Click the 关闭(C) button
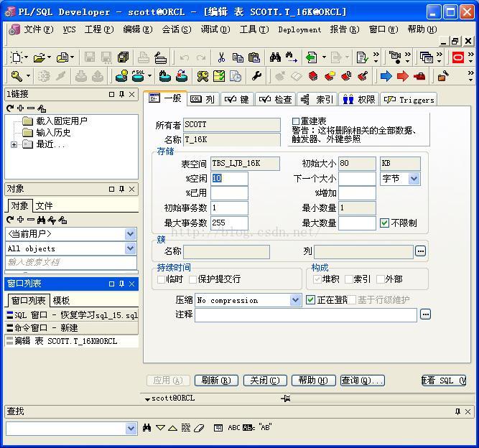The width and height of the screenshot is (479, 448). click(265, 381)
